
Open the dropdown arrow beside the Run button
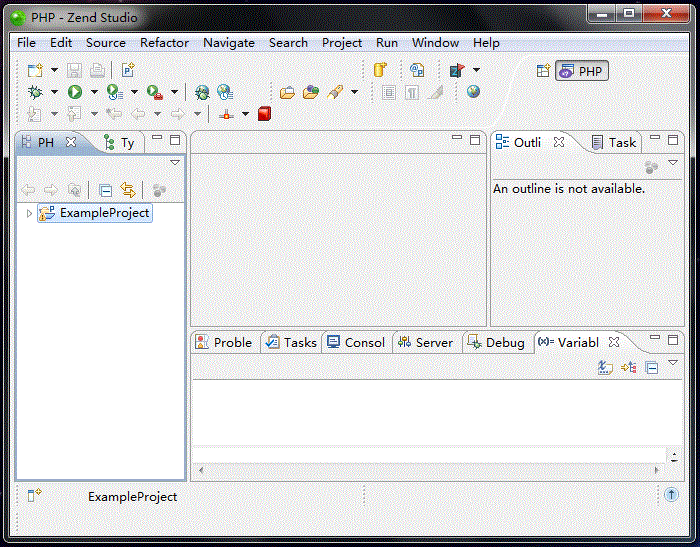pyautogui.click(x=93, y=92)
